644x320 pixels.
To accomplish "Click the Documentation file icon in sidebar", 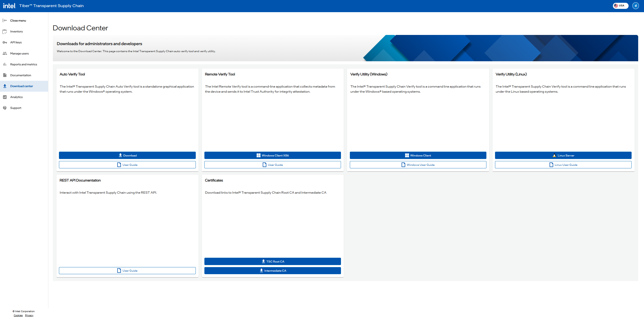I will point(5,75).
